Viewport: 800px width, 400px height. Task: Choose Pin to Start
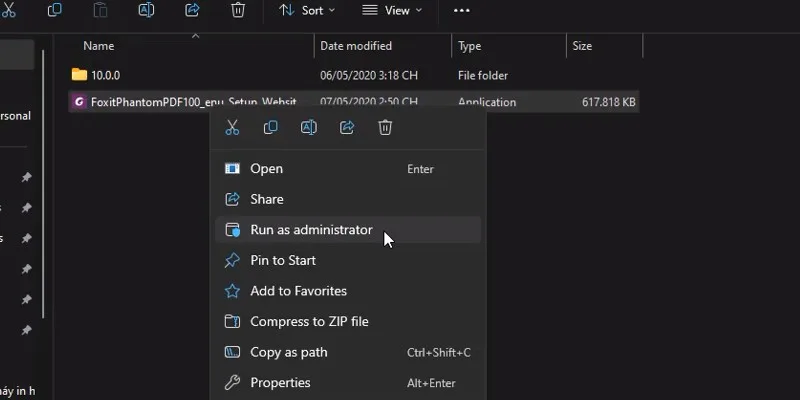click(283, 260)
